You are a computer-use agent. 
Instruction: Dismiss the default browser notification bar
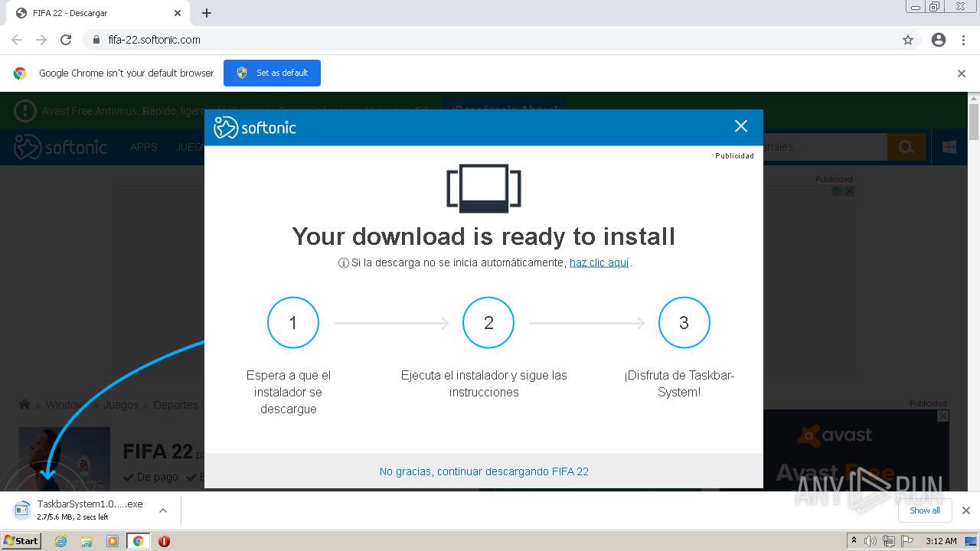click(x=962, y=73)
